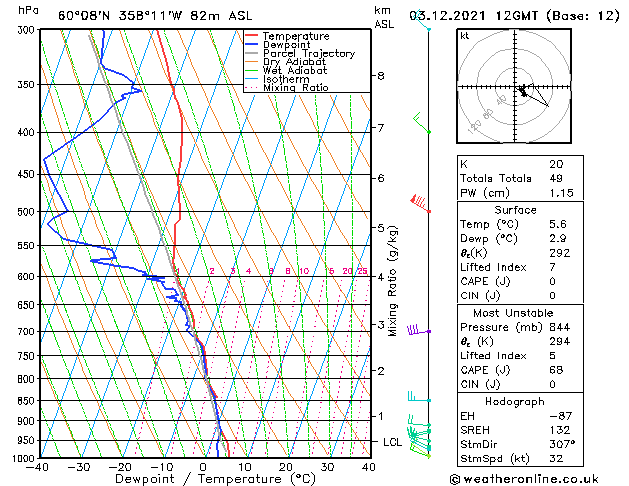This screenshot has width=629, height=486.
Task: Click the pink mixing ratio label '25'
Action: click(x=363, y=271)
